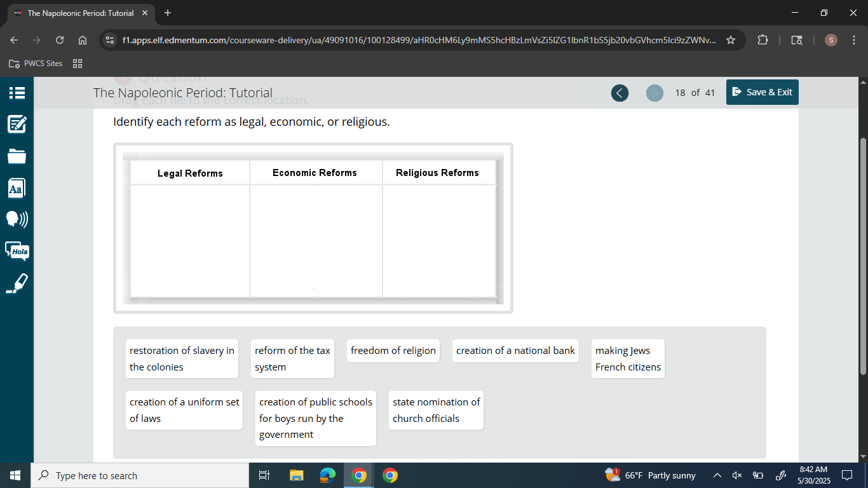
Task: Select the 'freedom of religion' tile
Action: pyautogui.click(x=393, y=351)
